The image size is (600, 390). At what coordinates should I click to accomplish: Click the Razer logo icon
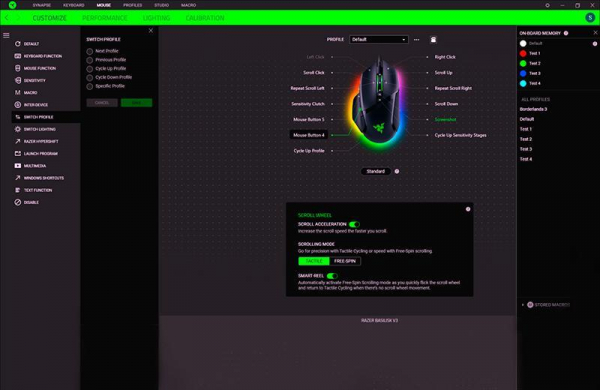[12, 5]
